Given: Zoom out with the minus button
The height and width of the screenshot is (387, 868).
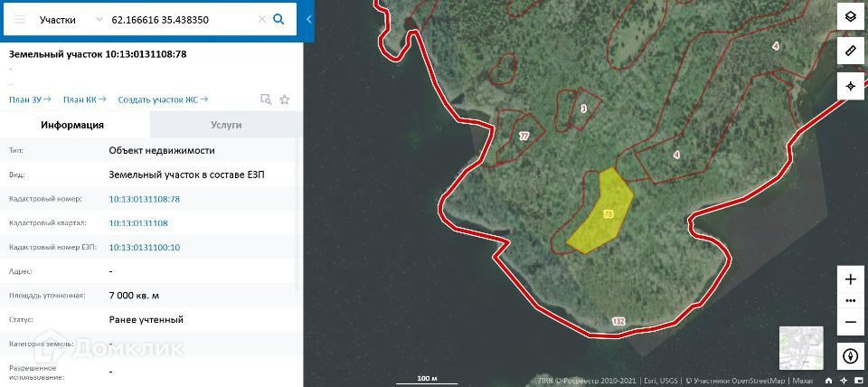Looking at the screenshot, I should coord(851,322).
